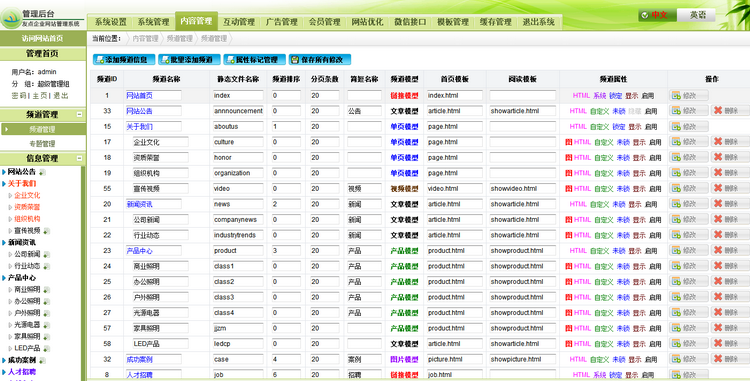Click red 图 icon in the video row
This screenshot has width=750, height=381.
568,188
